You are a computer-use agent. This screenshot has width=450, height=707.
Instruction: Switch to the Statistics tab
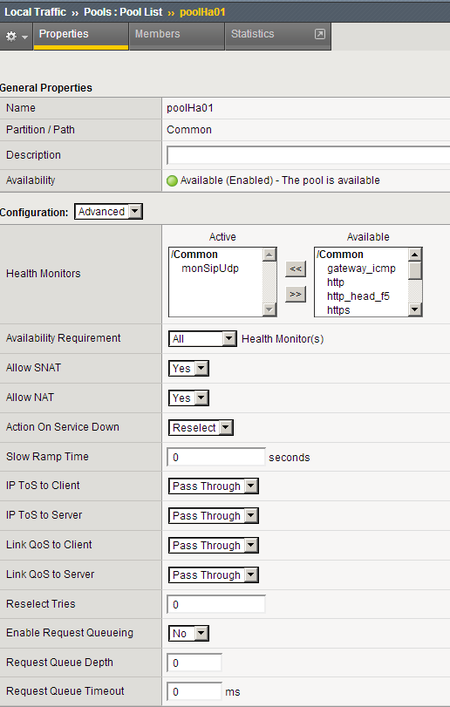pos(252,34)
